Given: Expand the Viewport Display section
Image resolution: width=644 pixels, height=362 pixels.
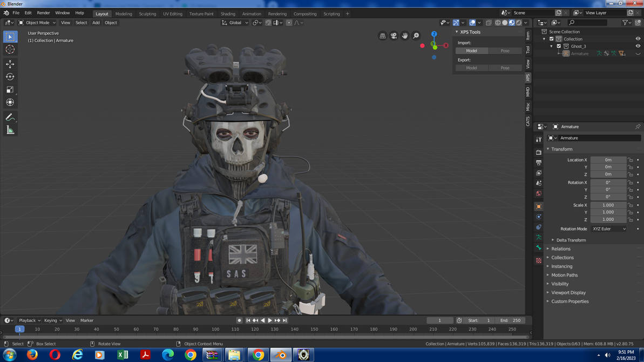Looking at the screenshot, I should (x=568, y=292).
